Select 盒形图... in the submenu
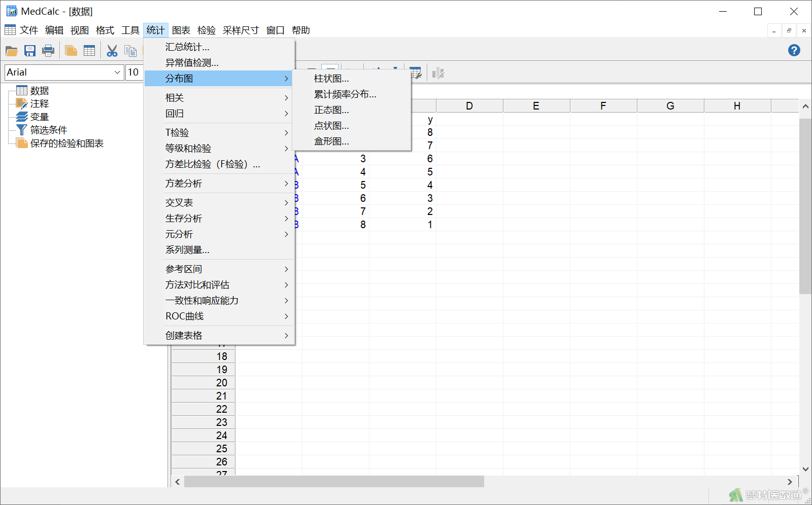 click(352, 141)
